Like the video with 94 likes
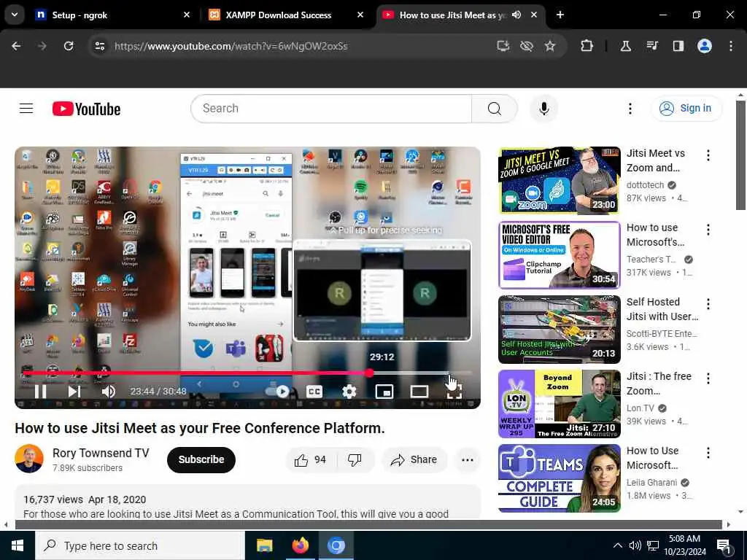 (311, 460)
